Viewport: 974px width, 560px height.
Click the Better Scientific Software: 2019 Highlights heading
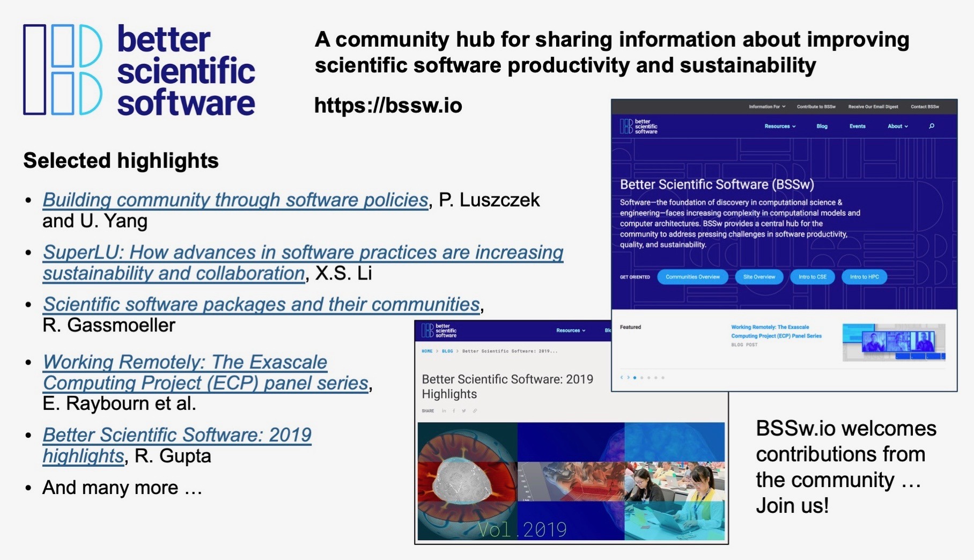coord(507,387)
